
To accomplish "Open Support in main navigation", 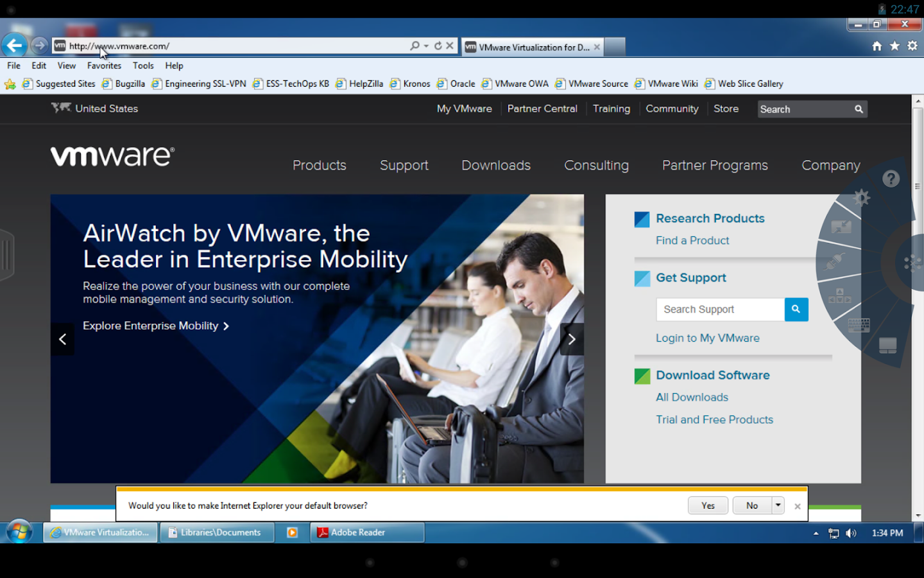I will [404, 166].
